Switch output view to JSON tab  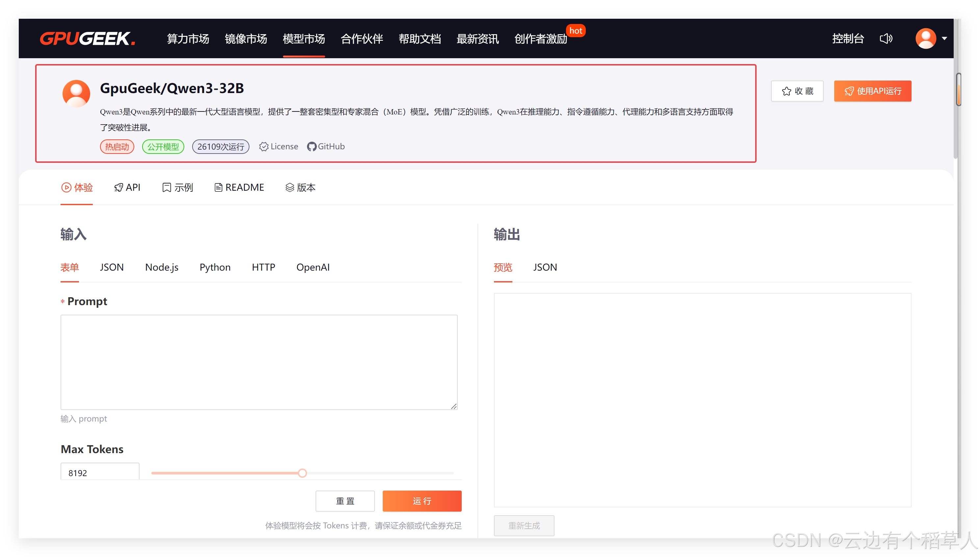tap(545, 267)
